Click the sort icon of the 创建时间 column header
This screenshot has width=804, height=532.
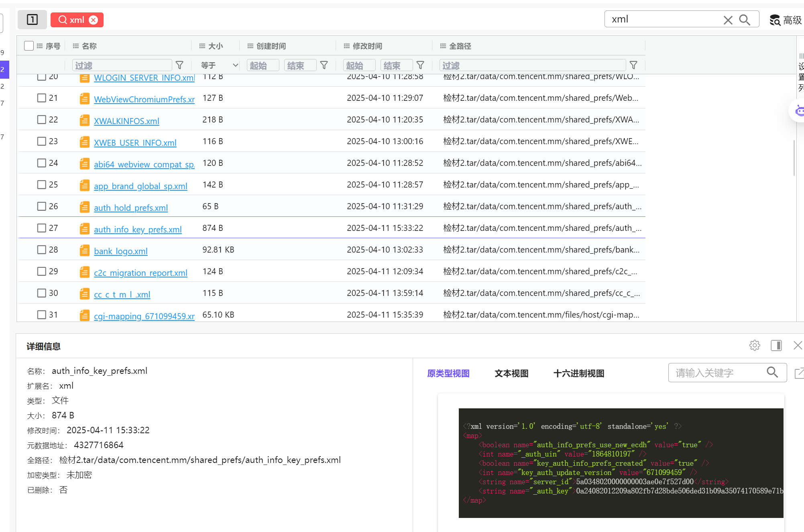click(250, 46)
